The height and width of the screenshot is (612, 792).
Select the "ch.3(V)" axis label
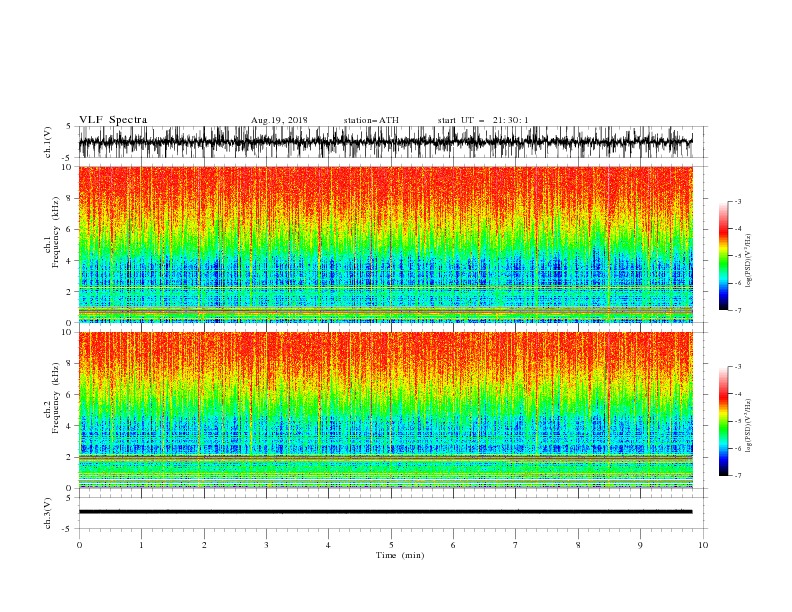[x=48, y=513]
